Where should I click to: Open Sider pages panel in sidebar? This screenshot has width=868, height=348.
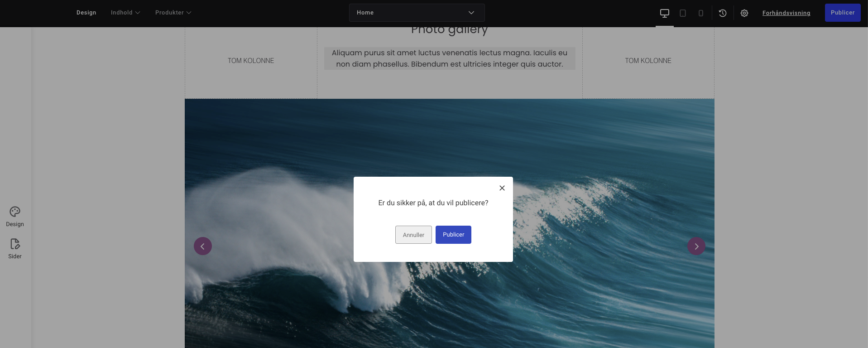[x=15, y=248]
